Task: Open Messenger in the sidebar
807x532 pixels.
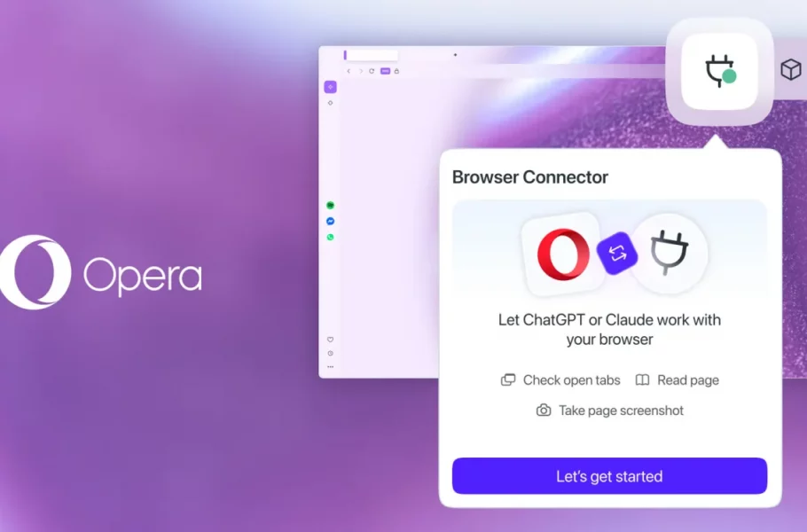Action: (331, 222)
